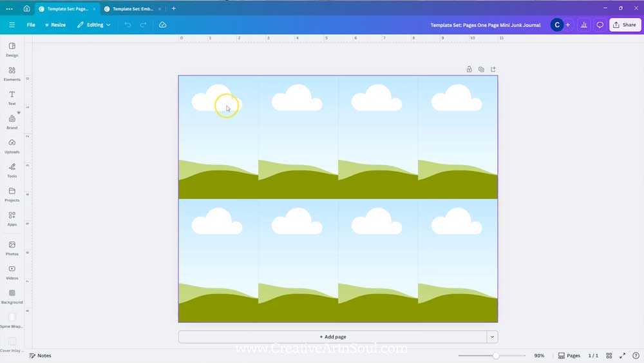Expand the Editing mode dropdown
This screenshot has height=363, width=644.
pos(94,25)
